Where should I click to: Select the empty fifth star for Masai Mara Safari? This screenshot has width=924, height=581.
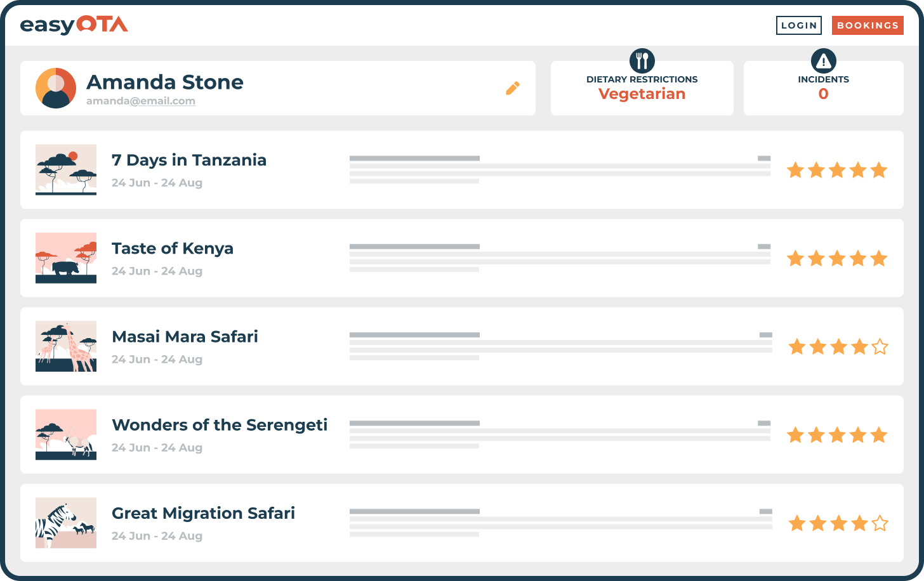coord(880,347)
